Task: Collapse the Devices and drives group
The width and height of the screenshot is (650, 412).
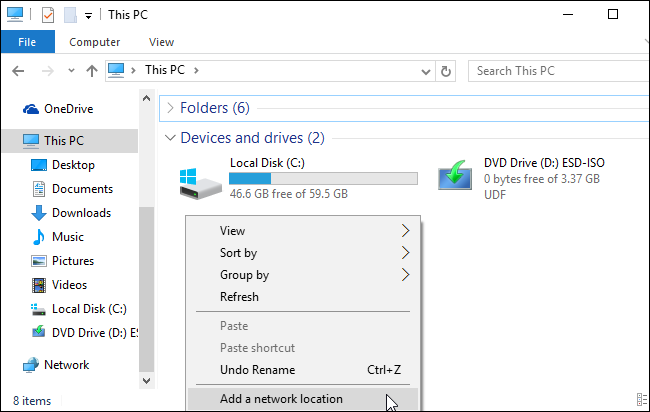Action: tap(169, 138)
